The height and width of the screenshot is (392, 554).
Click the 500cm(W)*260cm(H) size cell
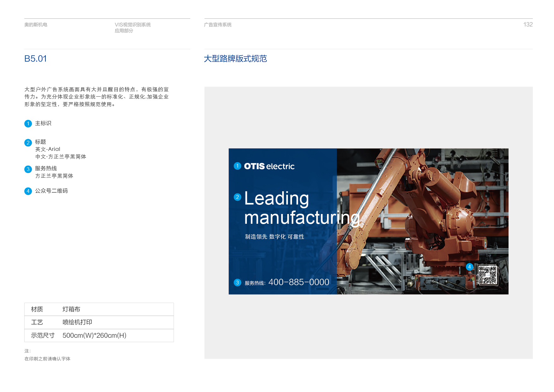tap(94, 336)
